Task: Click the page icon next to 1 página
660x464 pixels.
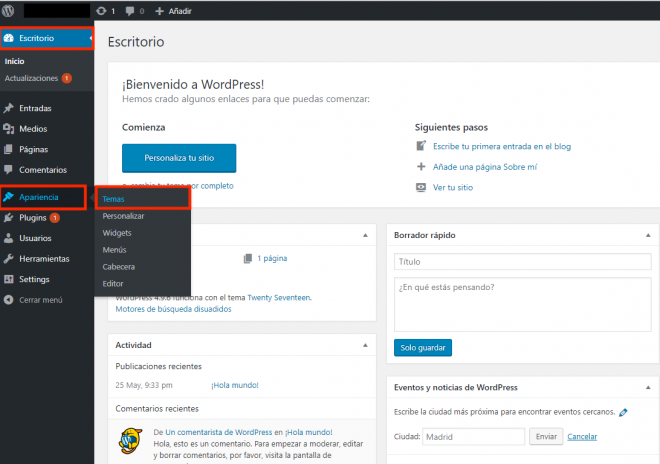Action: point(248,258)
